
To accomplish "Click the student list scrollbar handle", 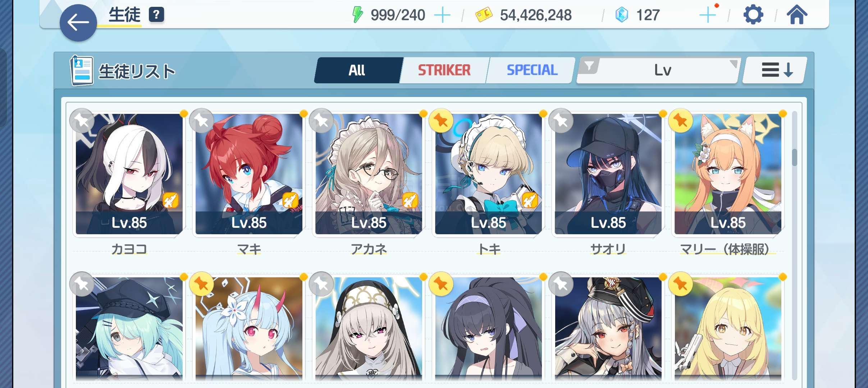I will (x=794, y=157).
